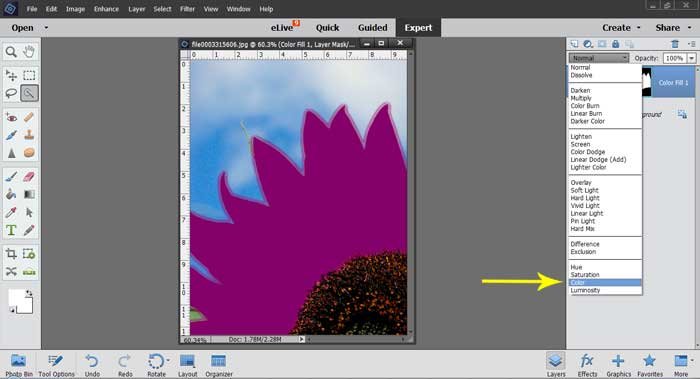Select the Paint Bucket tool
This screenshot has height=379, width=700.
tap(11, 195)
